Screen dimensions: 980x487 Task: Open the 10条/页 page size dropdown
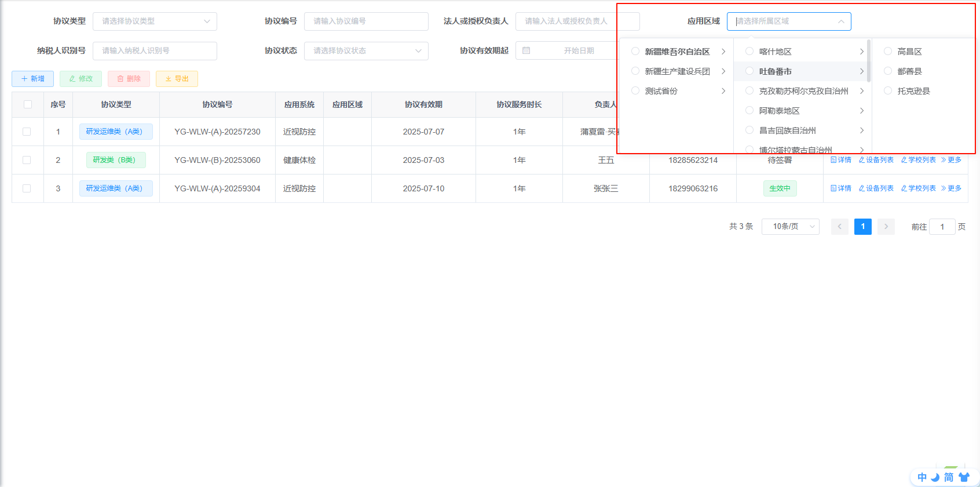tap(791, 227)
